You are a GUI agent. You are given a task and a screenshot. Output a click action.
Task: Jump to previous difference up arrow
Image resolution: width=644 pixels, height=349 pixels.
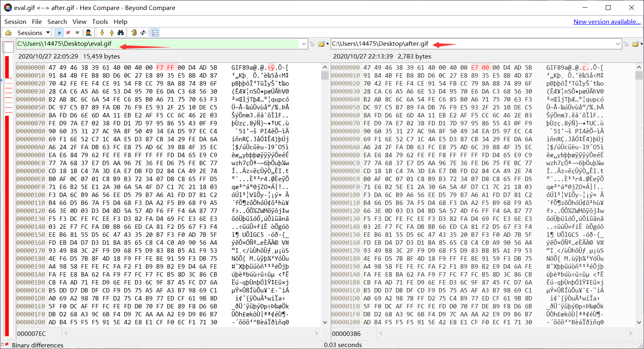point(112,33)
